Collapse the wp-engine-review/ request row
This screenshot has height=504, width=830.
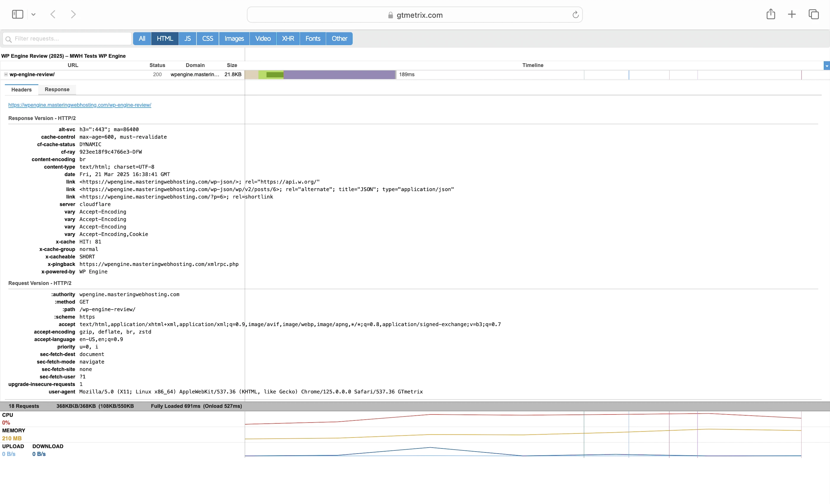pos(6,75)
